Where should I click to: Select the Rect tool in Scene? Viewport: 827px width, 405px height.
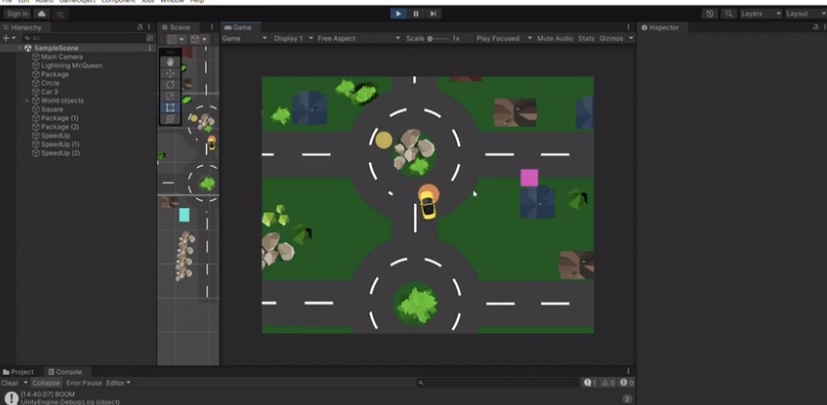coord(170,108)
